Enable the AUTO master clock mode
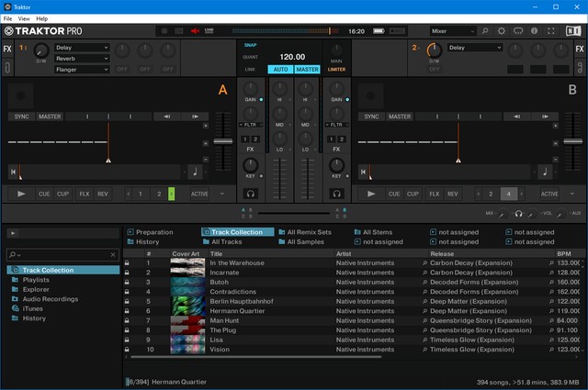This screenshot has height=390, width=588. click(x=280, y=70)
